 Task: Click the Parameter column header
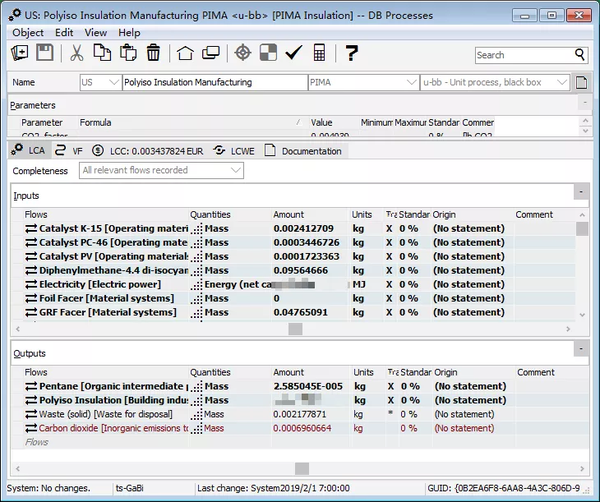(x=42, y=122)
